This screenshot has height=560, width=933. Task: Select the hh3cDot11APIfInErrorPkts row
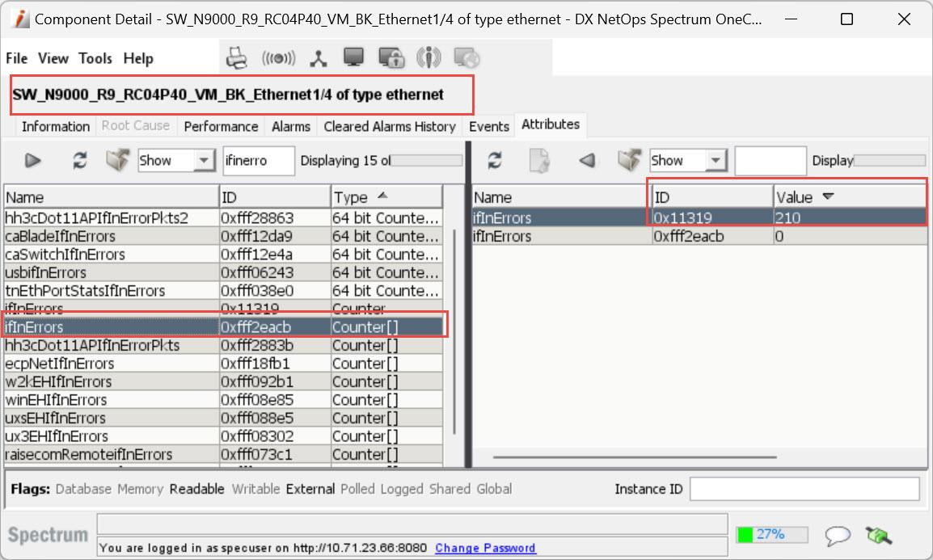223,345
